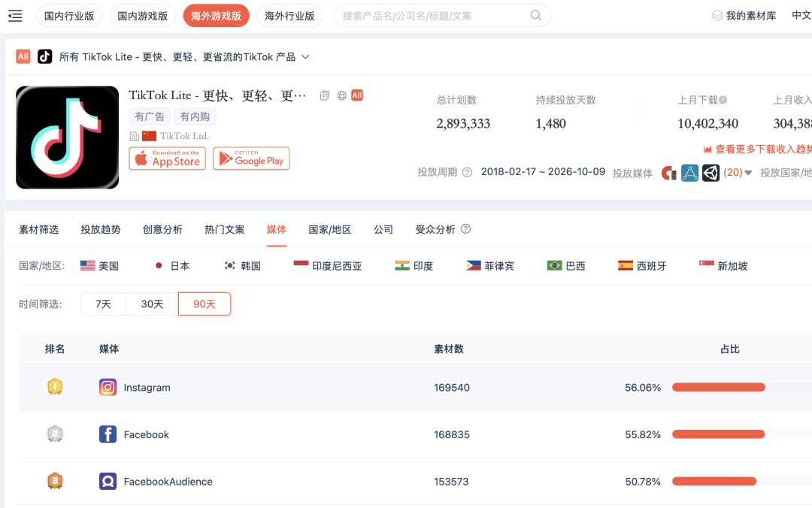Click the bronze rank 3 medal

coord(55,481)
